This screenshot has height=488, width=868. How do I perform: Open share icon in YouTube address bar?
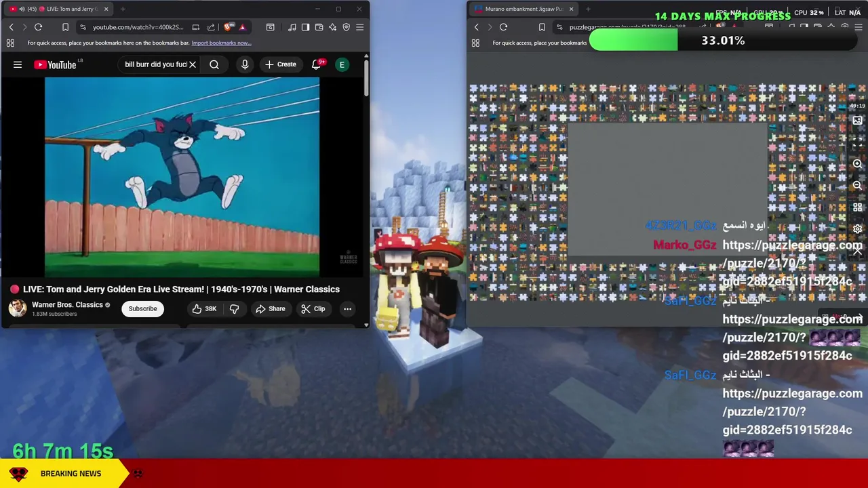(211, 27)
